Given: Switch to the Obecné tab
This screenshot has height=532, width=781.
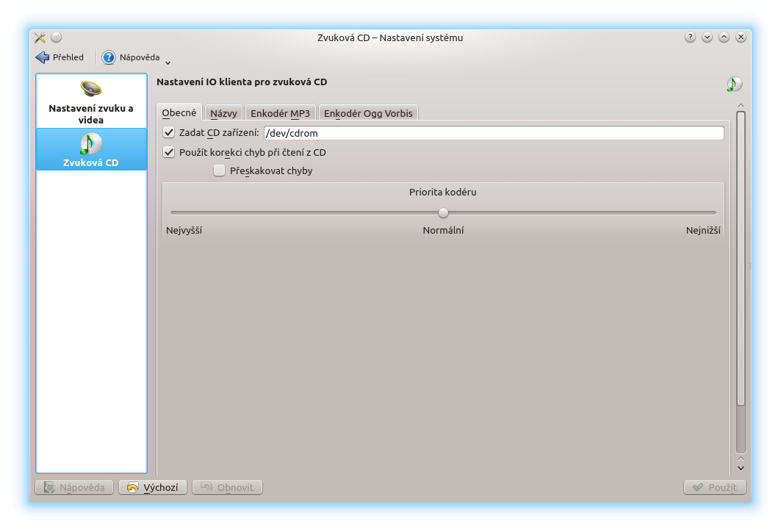Looking at the screenshot, I should click(x=179, y=112).
